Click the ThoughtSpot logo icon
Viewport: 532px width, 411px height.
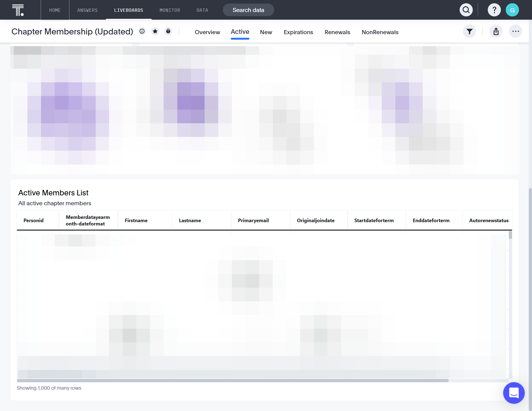tap(18, 10)
